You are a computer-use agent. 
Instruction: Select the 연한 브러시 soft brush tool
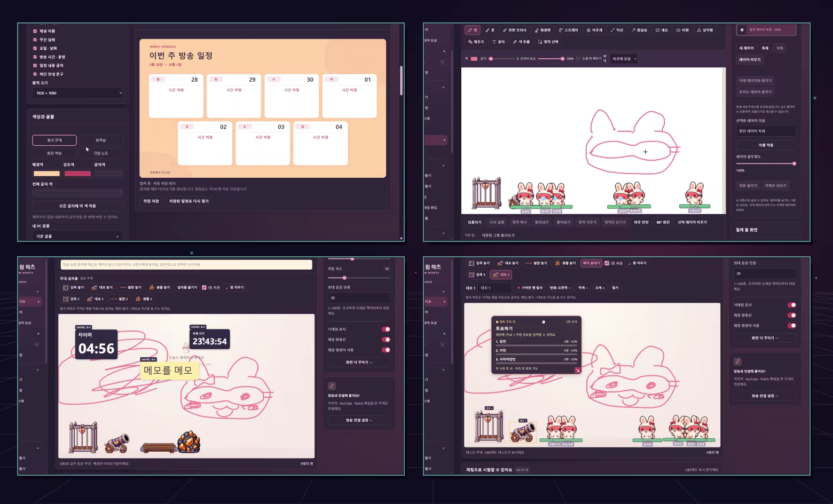(x=515, y=30)
